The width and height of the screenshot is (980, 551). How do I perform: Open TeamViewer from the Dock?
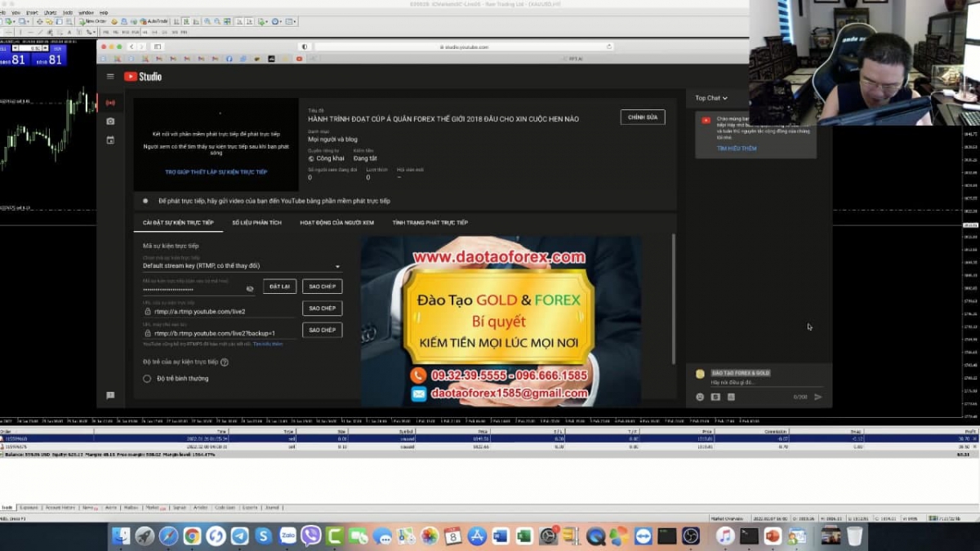point(644,535)
